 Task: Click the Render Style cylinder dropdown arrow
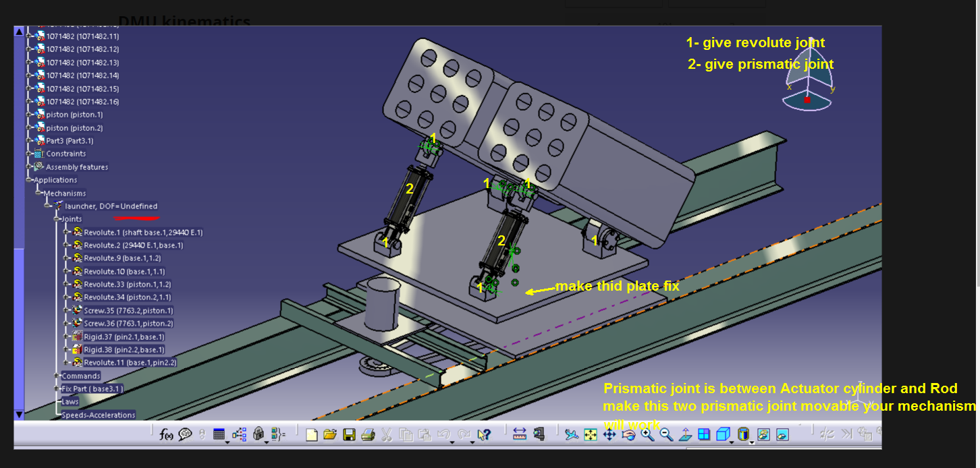point(751,442)
